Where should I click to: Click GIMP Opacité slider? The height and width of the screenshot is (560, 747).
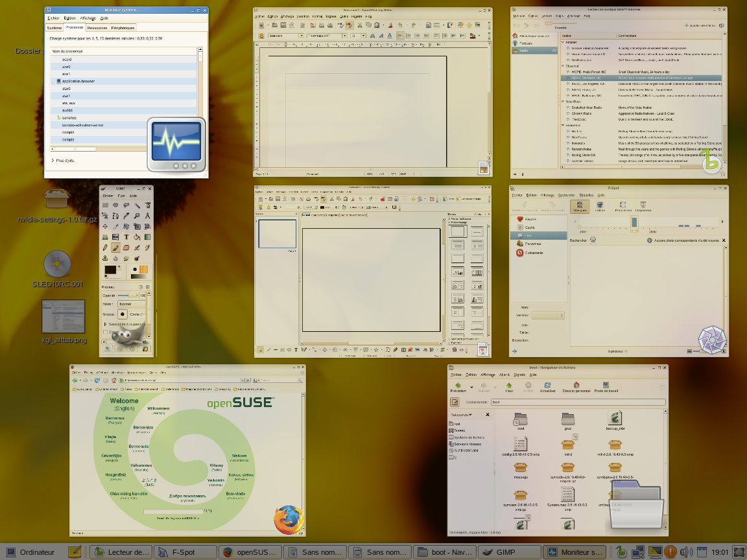128,296
